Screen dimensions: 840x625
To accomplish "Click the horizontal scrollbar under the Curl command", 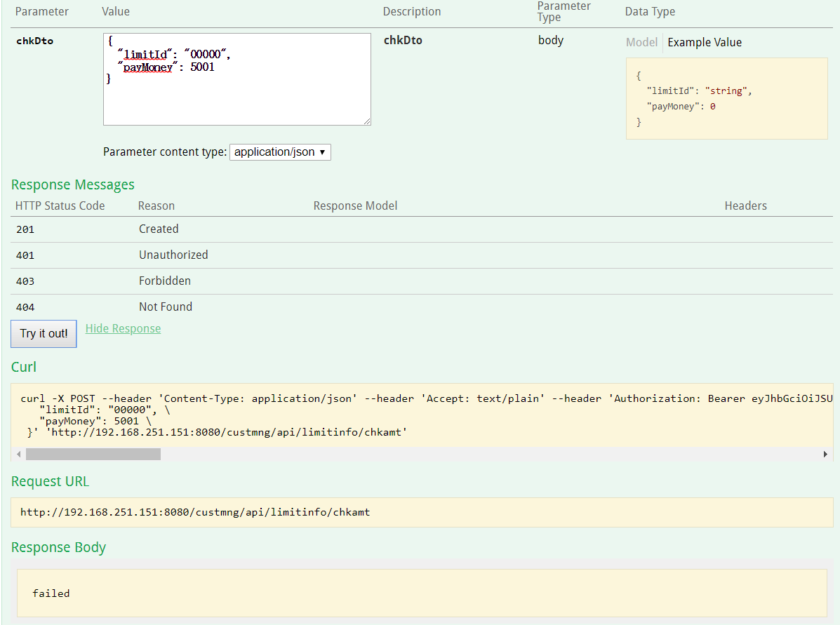I will pos(93,454).
